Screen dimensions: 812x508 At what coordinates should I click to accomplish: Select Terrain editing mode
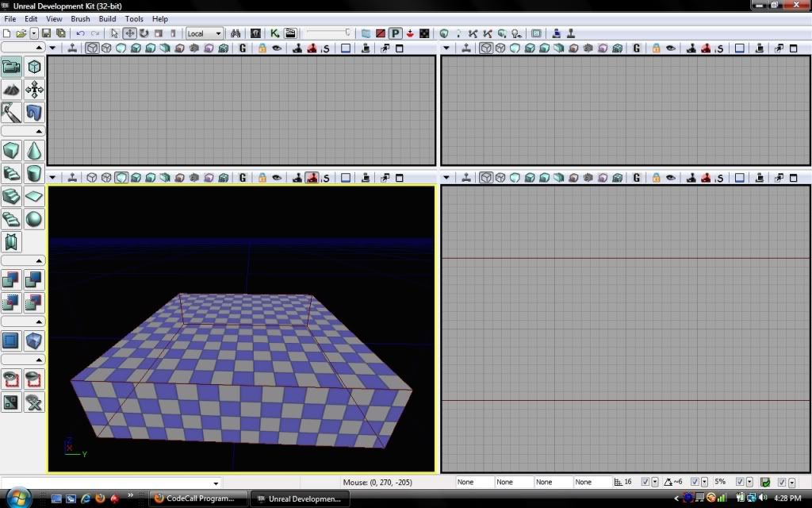11,90
